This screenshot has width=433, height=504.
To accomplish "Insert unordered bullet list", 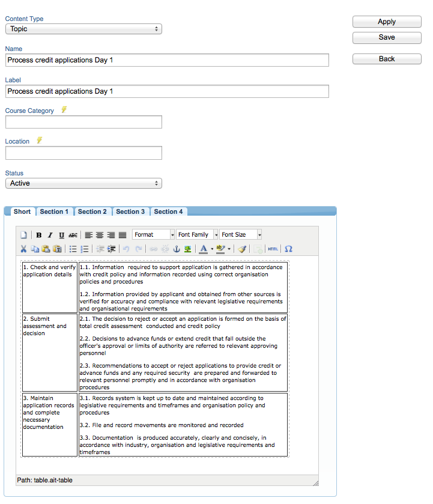I will click(x=73, y=249).
